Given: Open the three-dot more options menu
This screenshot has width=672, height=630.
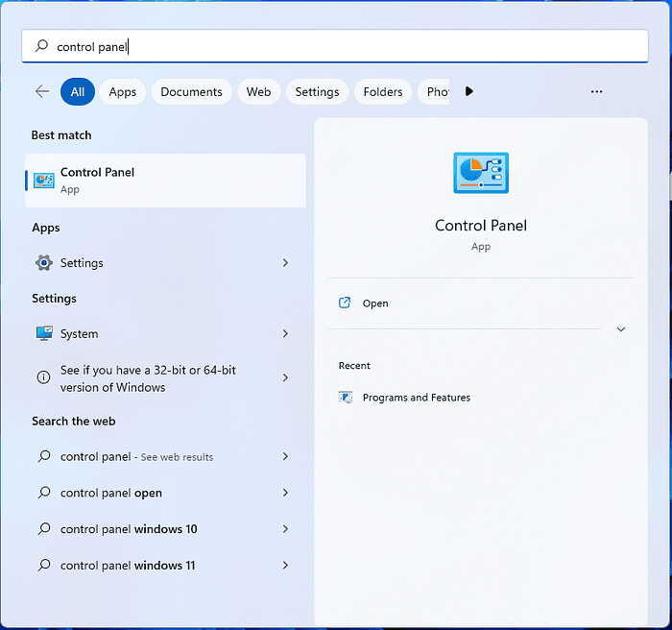Looking at the screenshot, I should coord(596,92).
